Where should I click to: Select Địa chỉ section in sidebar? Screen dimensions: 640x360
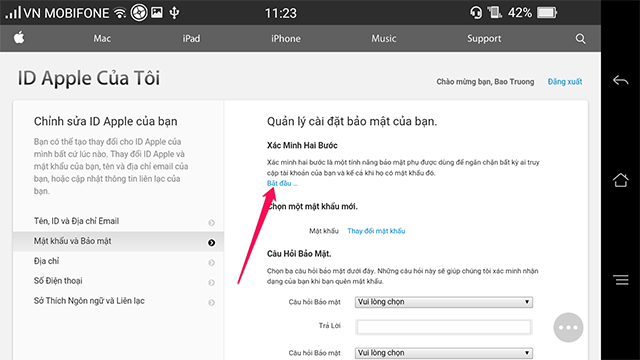(118, 261)
